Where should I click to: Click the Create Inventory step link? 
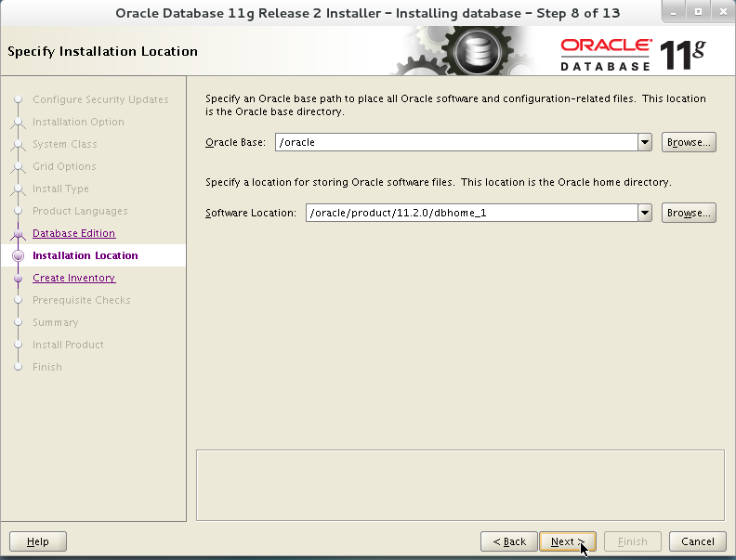[x=74, y=278]
